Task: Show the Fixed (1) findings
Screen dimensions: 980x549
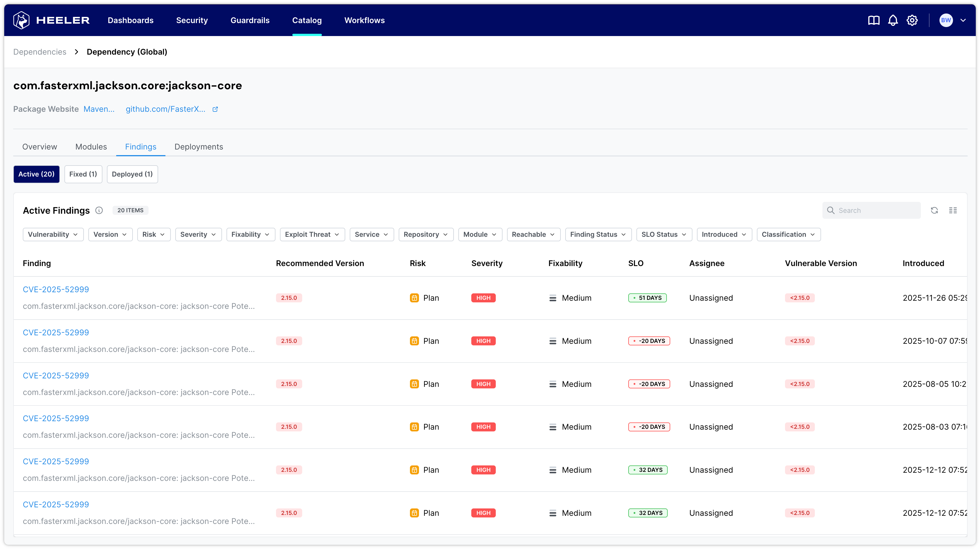Action: [x=83, y=174]
